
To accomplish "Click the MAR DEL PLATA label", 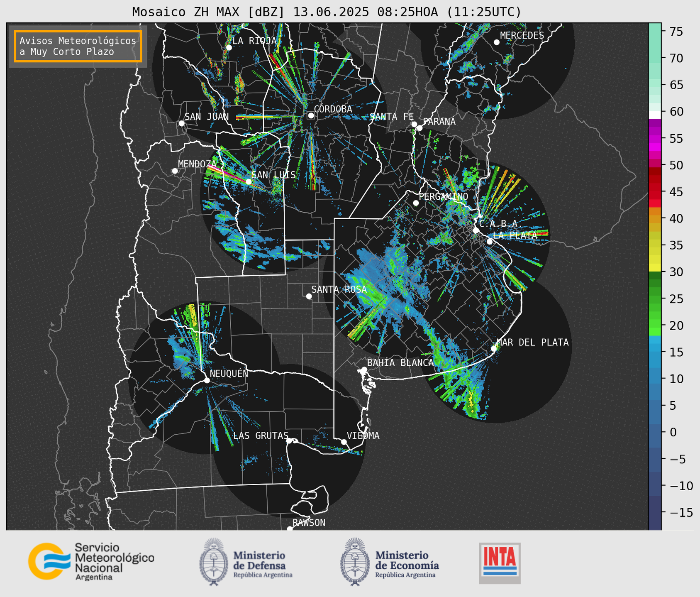I will tap(532, 343).
